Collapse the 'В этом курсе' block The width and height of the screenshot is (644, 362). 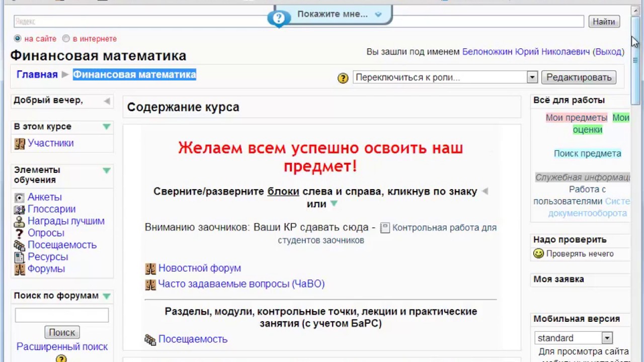107,127
